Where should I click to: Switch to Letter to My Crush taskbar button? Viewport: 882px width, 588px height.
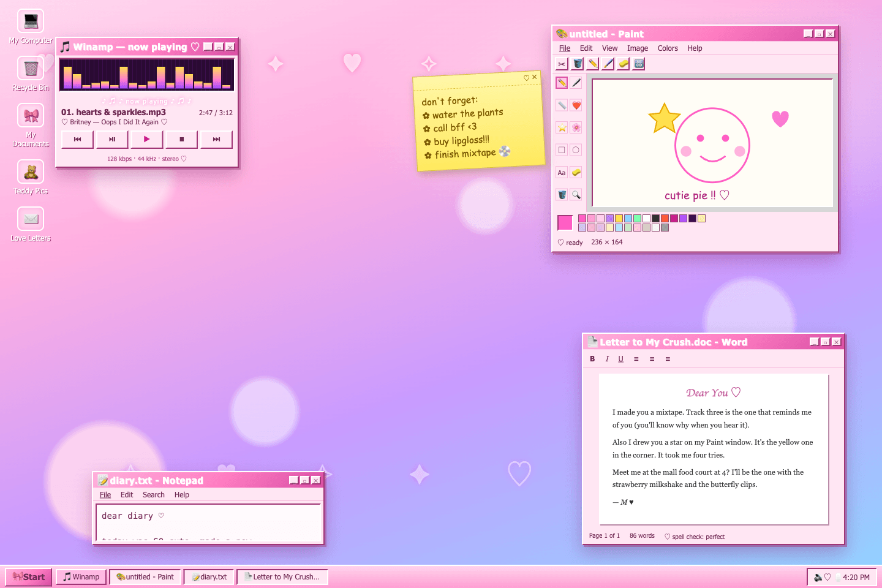pos(282,577)
